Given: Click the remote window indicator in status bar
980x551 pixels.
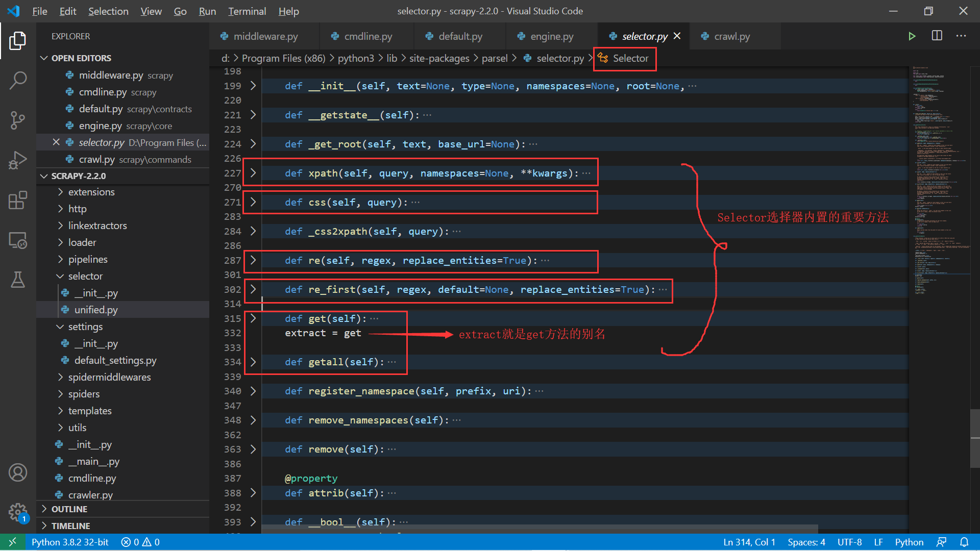Looking at the screenshot, I should coord(12,542).
